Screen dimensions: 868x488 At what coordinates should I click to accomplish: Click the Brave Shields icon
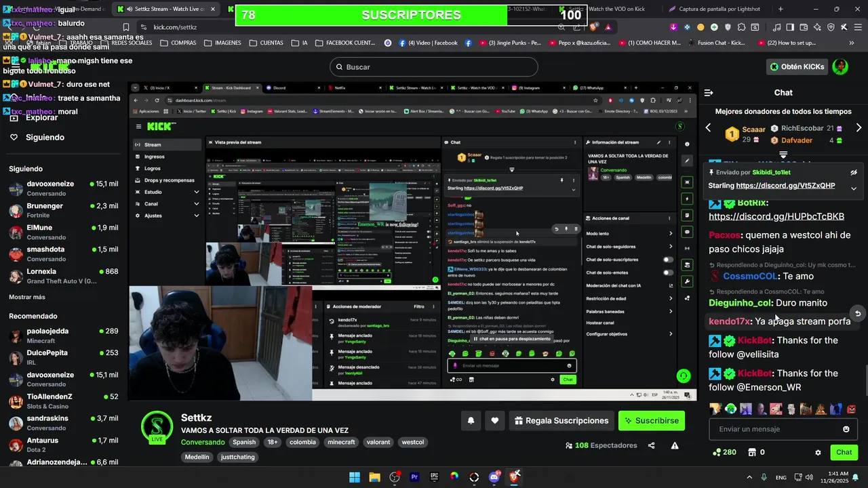pyautogui.click(x=595, y=27)
